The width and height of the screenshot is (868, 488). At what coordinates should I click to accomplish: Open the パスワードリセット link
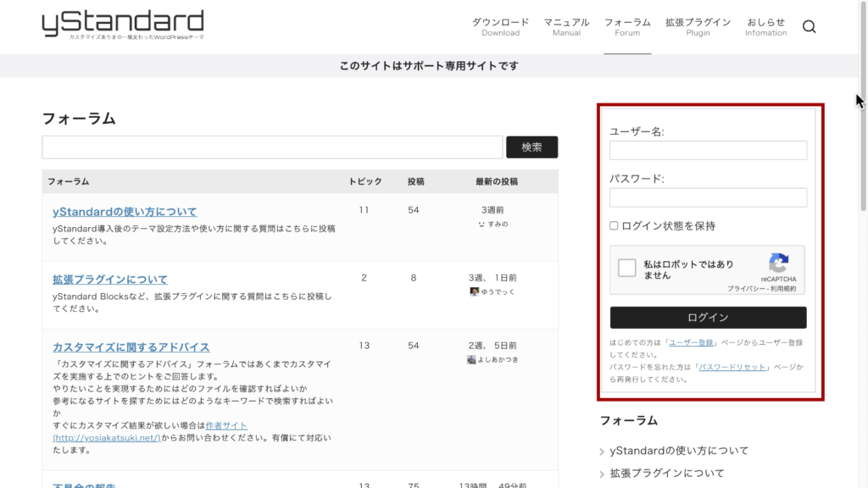[732, 367]
